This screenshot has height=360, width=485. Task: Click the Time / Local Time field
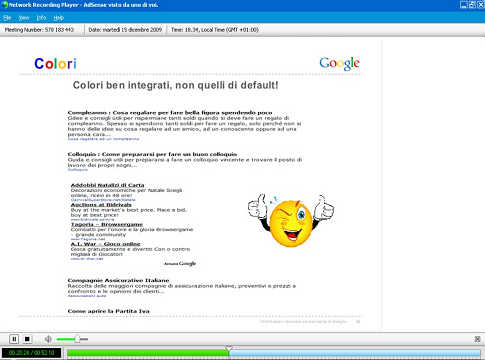pyautogui.click(x=215, y=30)
